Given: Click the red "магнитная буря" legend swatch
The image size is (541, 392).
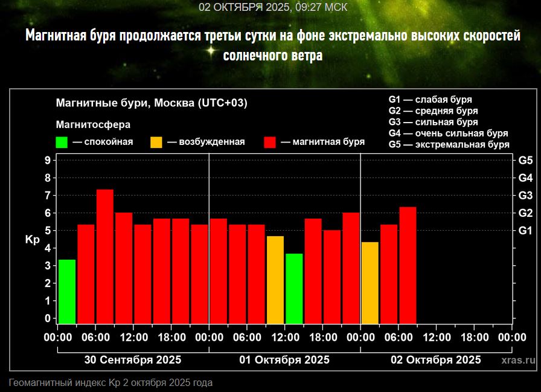Looking at the screenshot, I should pyautogui.click(x=270, y=143).
